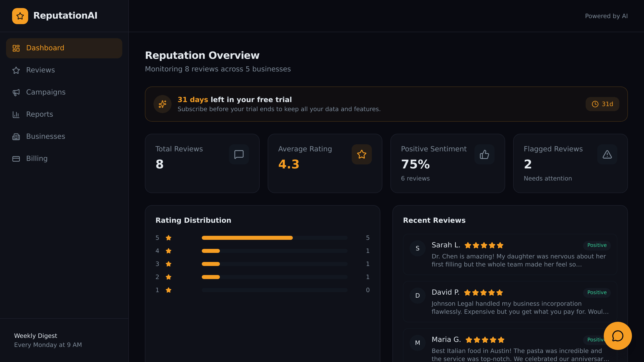This screenshot has height=362, width=644.
Task: Click the Rating Distribution heading
Action: [193, 220]
